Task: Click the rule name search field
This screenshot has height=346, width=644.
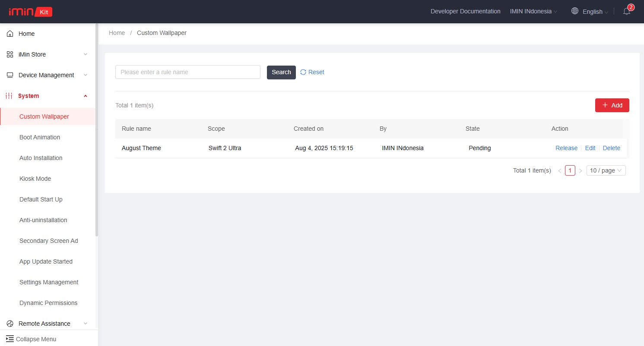Action: coord(187,72)
